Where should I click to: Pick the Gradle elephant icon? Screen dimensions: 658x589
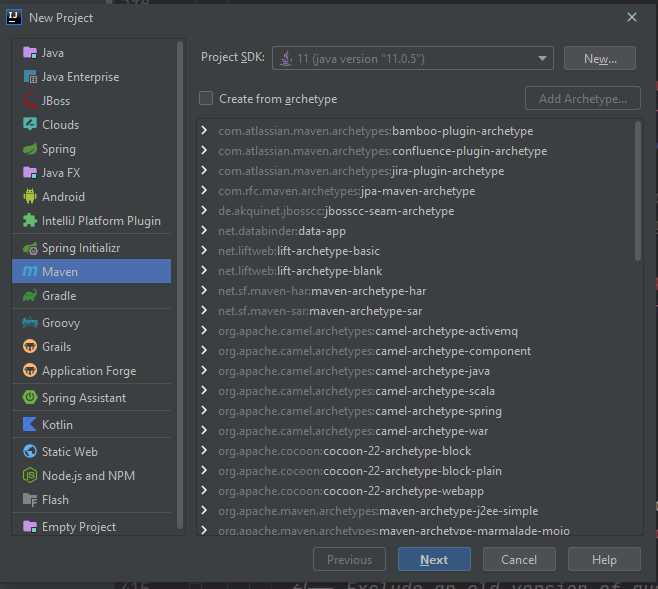click(30, 296)
